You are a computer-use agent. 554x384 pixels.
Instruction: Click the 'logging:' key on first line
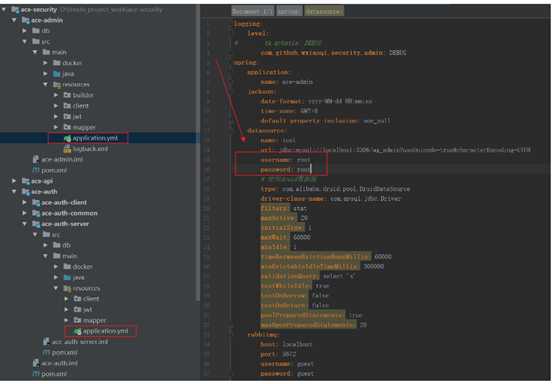247,24
